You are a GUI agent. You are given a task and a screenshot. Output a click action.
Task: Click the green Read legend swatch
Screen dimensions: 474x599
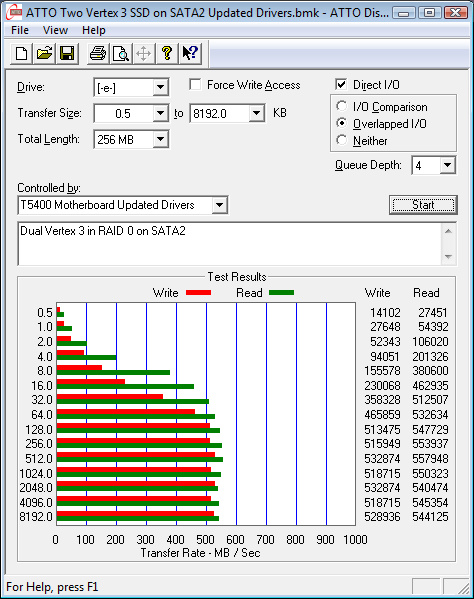[x=281, y=293]
